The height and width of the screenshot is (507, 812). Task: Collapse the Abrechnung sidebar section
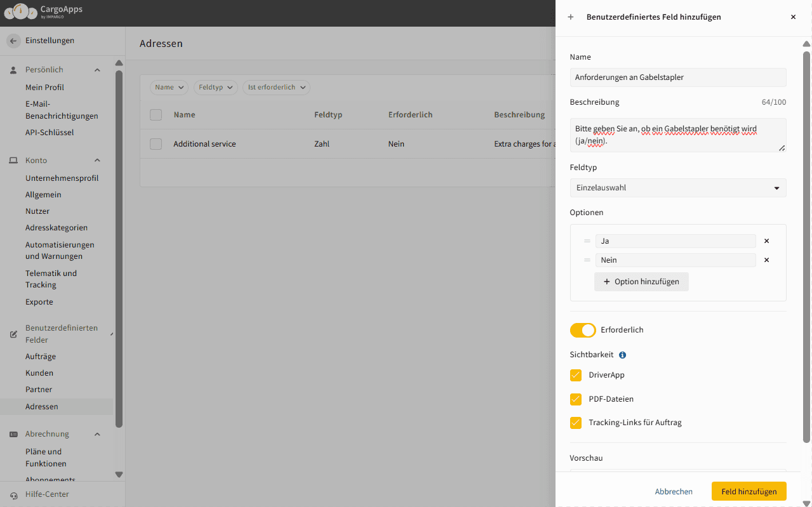(97, 434)
